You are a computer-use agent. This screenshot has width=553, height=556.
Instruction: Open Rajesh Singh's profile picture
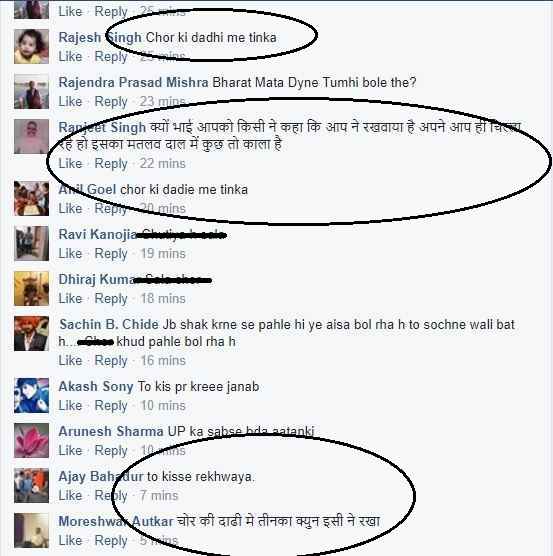point(31,47)
